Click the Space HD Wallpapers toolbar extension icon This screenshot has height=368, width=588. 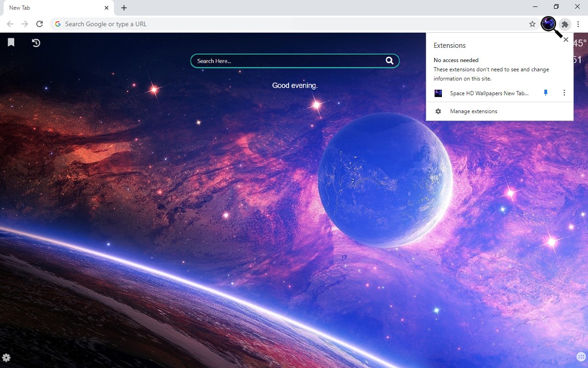coord(548,24)
